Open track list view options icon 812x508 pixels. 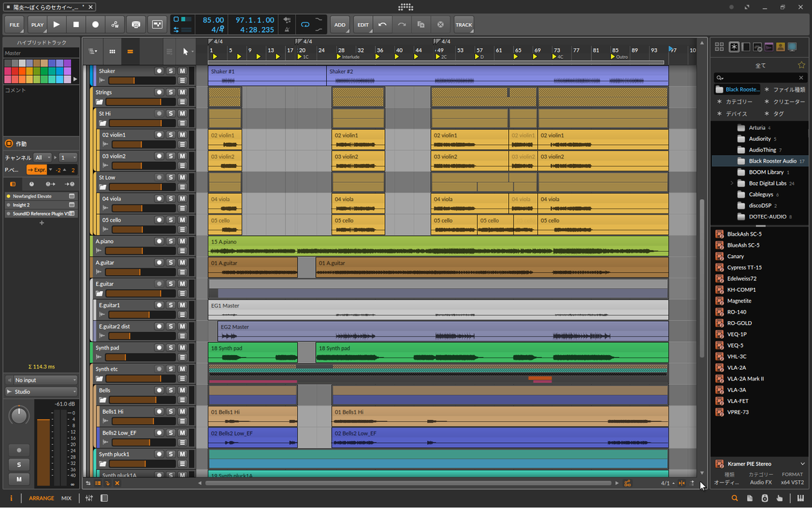click(x=93, y=51)
